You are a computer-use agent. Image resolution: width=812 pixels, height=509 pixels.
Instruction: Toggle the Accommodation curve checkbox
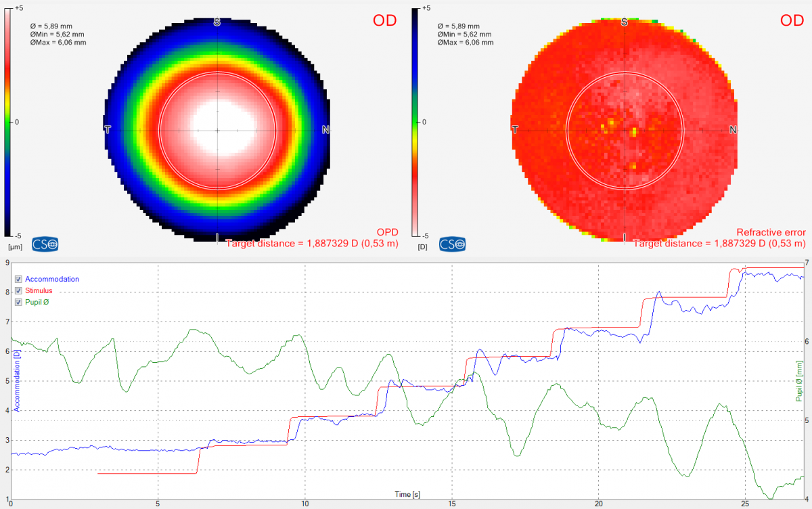pyautogui.click(x=19, y=279)
